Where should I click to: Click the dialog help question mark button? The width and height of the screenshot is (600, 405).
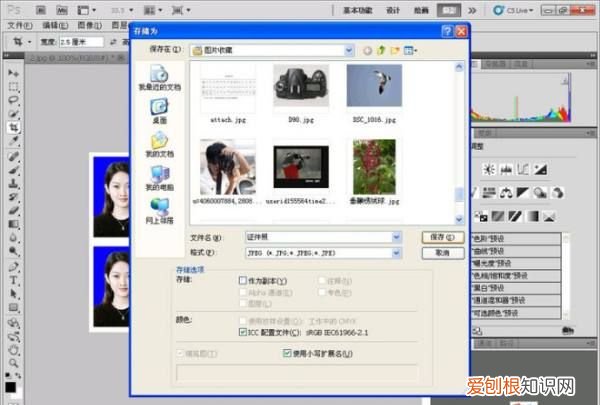(x=447, y=31)
